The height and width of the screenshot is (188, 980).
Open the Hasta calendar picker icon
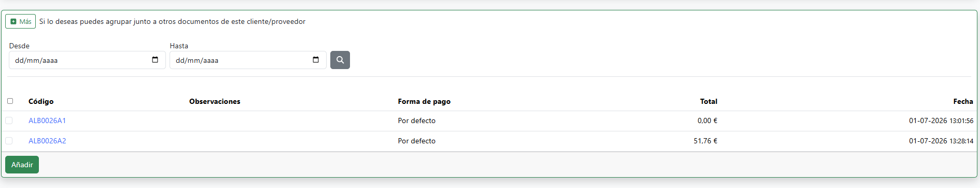point(316,60)
